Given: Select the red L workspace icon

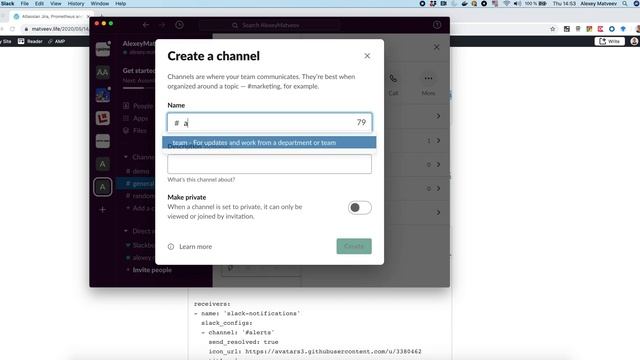Looking at the screenshot, I should point(102,118).
